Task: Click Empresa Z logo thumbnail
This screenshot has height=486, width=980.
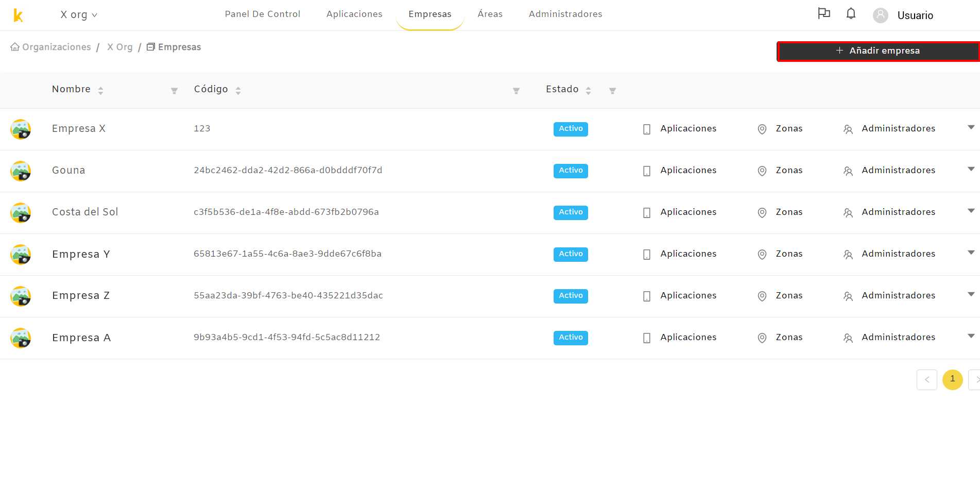Action: [x=21, y=296]
